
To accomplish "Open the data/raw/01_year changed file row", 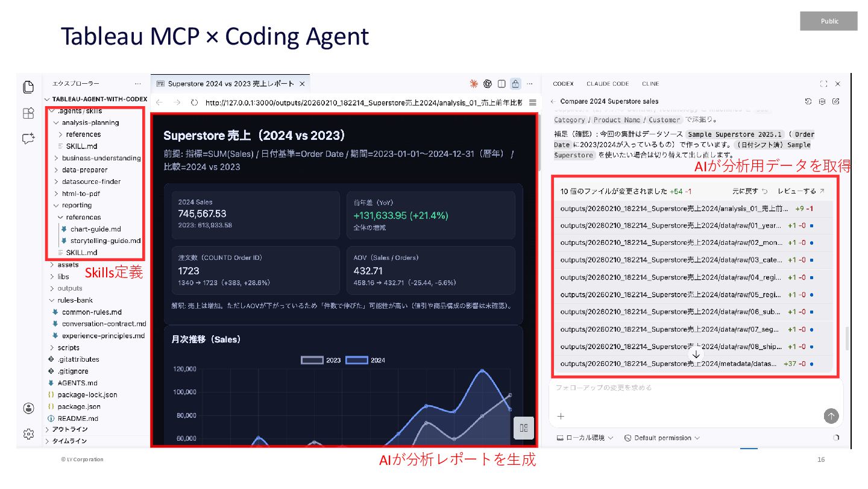I will point(693,226).
